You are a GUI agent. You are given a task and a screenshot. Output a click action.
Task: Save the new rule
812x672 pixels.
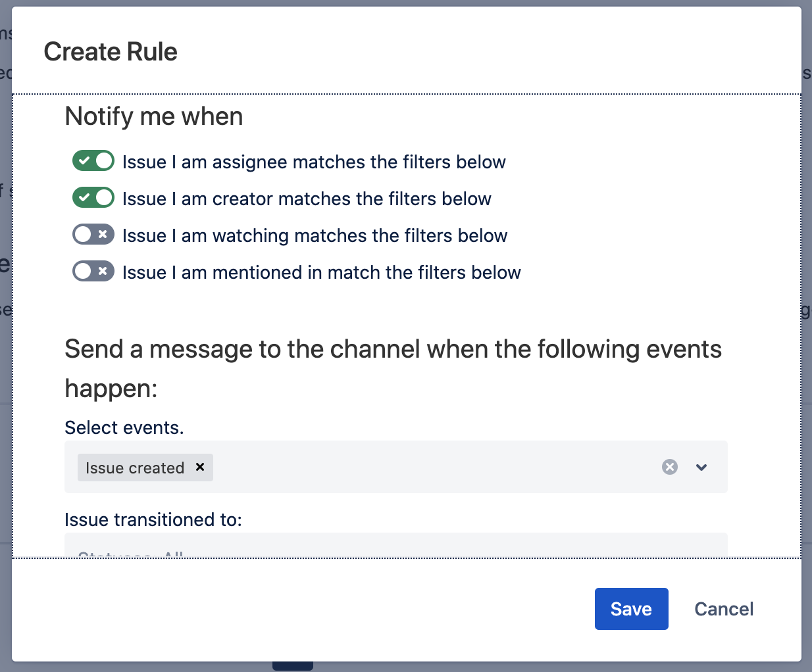point(631,609)
